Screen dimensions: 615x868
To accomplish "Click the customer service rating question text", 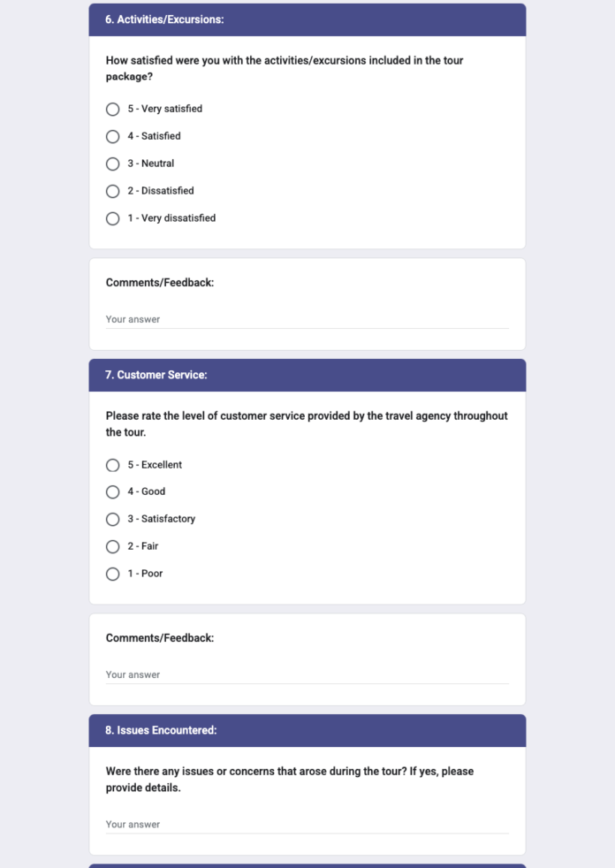I will (307, 423).
